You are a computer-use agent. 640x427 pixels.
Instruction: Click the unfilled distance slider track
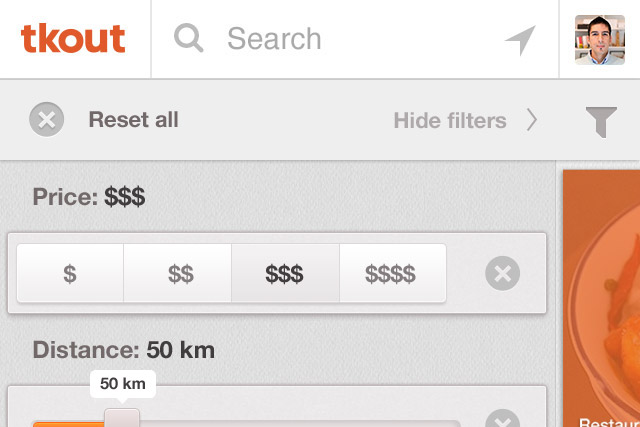300,424
